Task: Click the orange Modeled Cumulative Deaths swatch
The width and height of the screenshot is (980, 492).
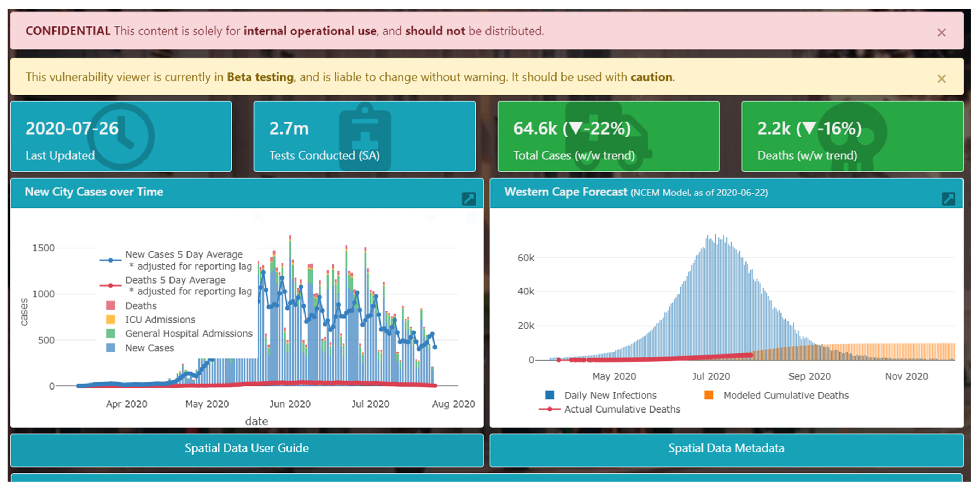Action: pos(708,395)
